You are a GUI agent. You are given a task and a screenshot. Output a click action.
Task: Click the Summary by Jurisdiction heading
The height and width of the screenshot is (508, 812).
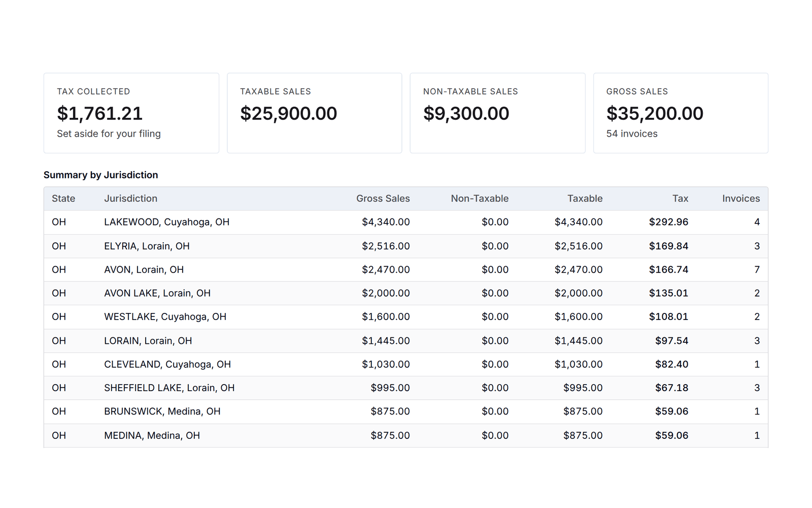(100, 175)
